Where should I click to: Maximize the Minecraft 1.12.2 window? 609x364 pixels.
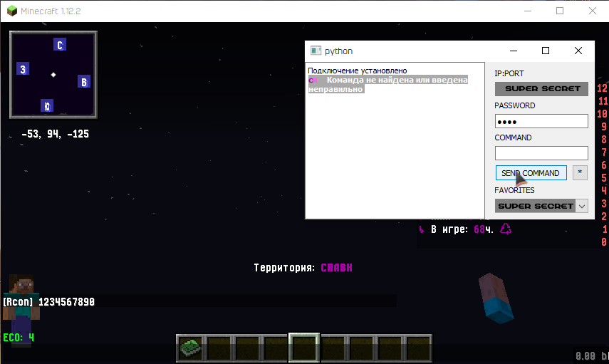[560, 11]
